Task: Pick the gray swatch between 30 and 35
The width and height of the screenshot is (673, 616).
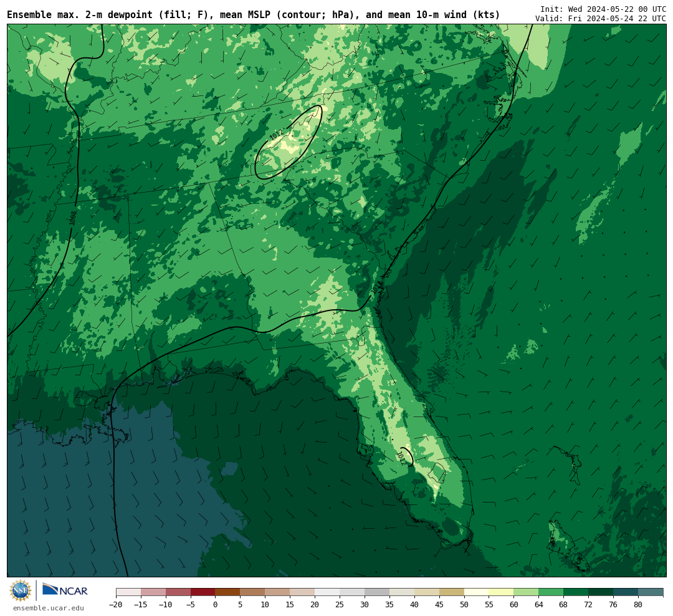Action: click(377, 592)
